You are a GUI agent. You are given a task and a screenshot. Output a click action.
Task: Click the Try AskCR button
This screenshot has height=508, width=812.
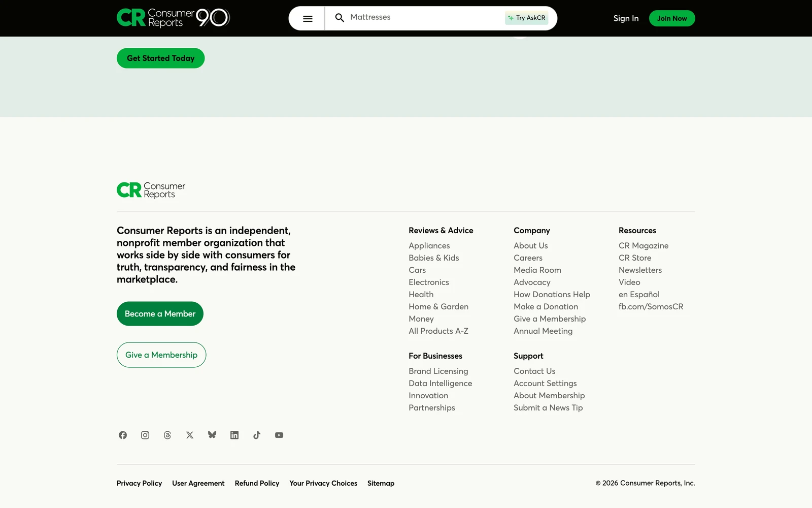coord(526,18)
